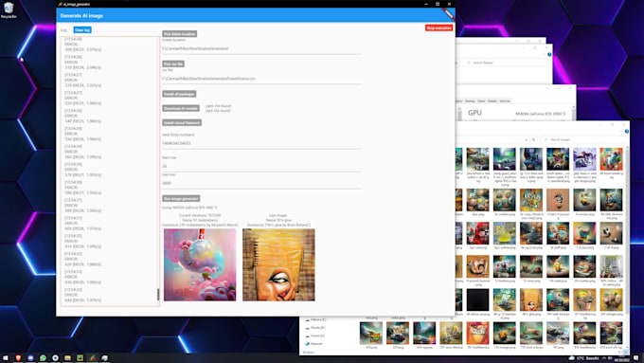The width and height of the screenshot is (644, 363).
Task: Open Discord from the taskbar
Action: [x=30, y=358]
